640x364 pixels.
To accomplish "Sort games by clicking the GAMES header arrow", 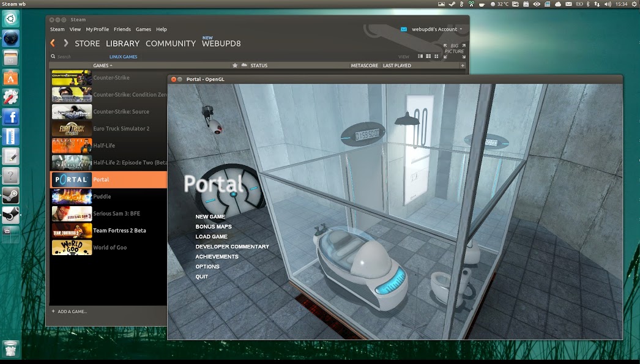I will [102, 65].
